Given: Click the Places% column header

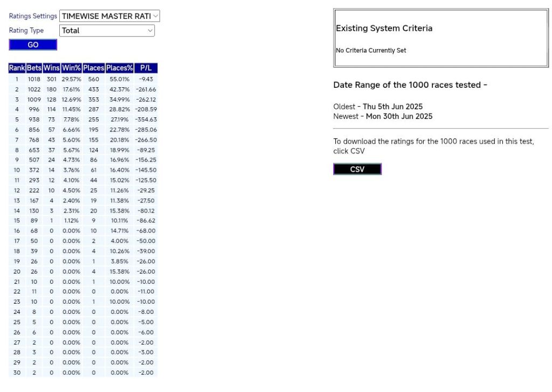Looking at the screenshot, I should [120, 68].
